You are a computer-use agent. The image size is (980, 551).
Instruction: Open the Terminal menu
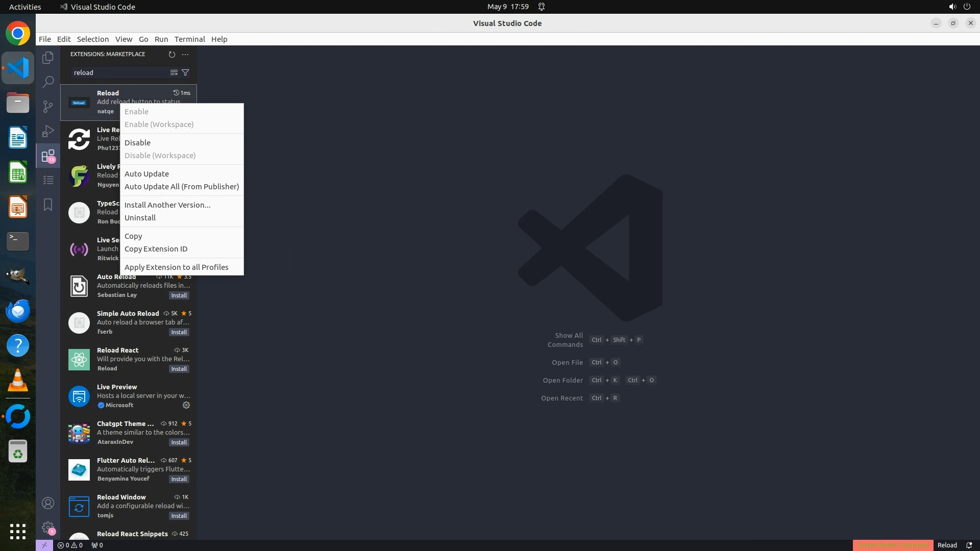point(189,39)
